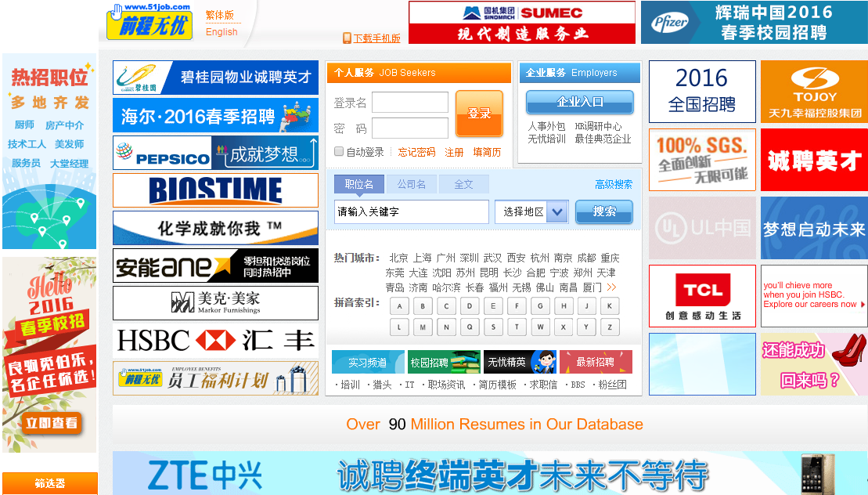
Task: Open the BBS link
Action: pyautogui.click(x=578, y=385)
